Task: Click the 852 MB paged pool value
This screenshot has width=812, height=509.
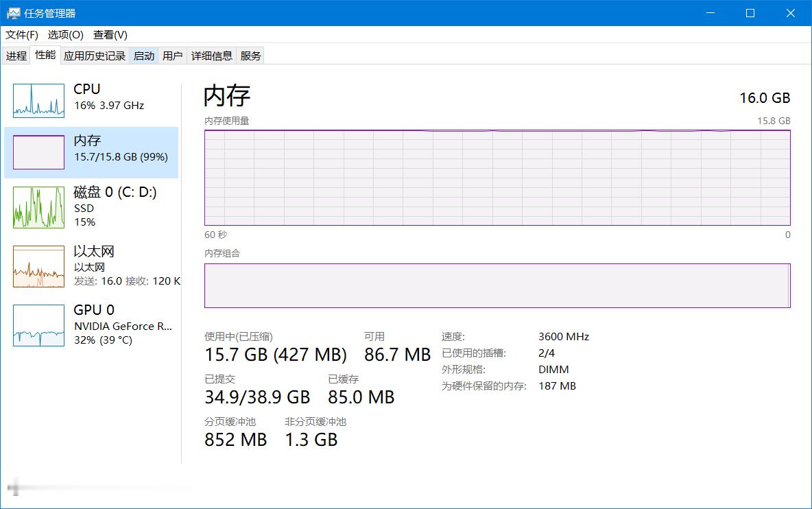Action: (236, 440)
